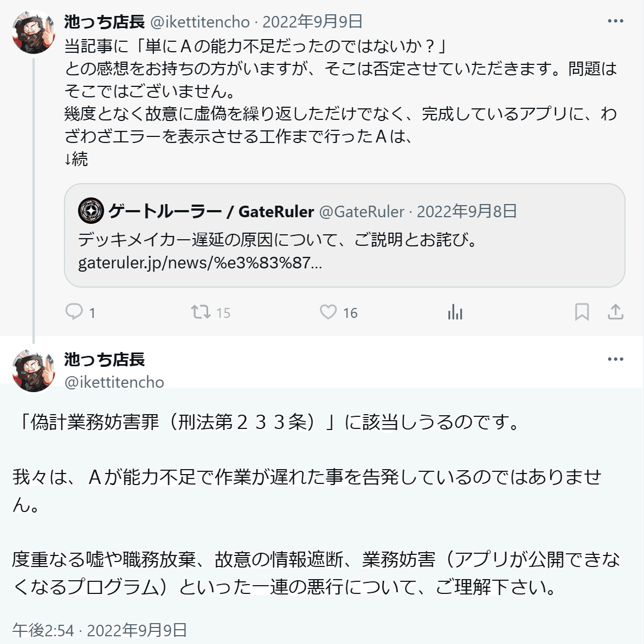644x644 pixels.
Task: Open the @ikettitencho handle link in first tweet
Action: click(200, 22)
